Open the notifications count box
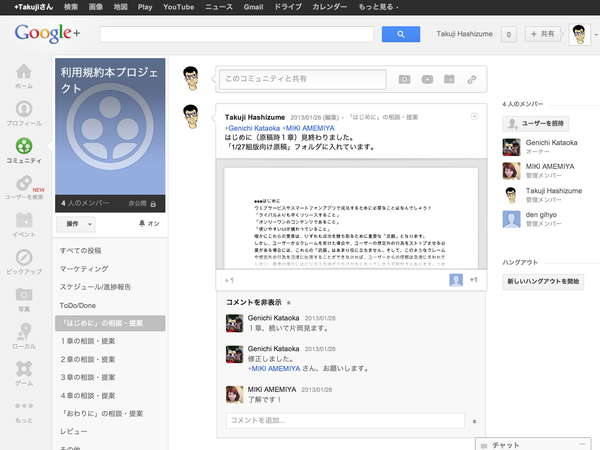600x450 pixels. [509, 34]
